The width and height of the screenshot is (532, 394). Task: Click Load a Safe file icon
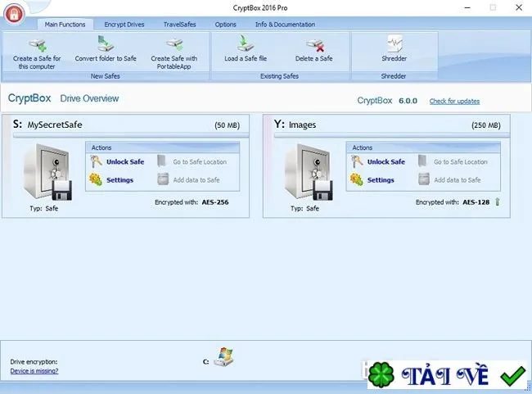246,43
